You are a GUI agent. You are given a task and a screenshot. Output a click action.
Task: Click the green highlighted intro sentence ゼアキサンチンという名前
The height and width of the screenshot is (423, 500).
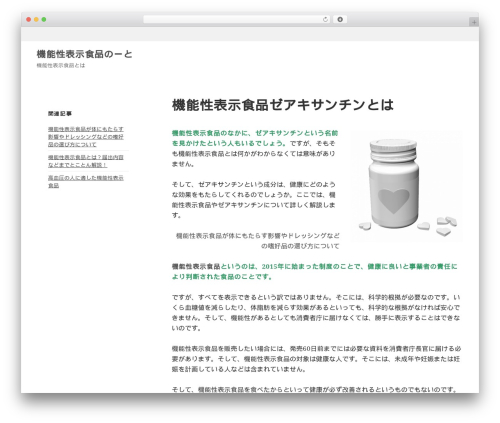(x=255, y=138)
